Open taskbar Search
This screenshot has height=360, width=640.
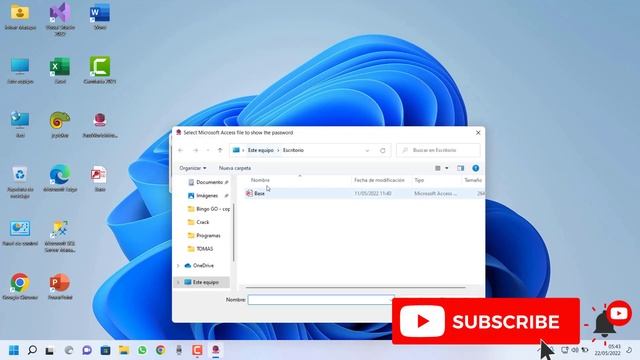32,350
